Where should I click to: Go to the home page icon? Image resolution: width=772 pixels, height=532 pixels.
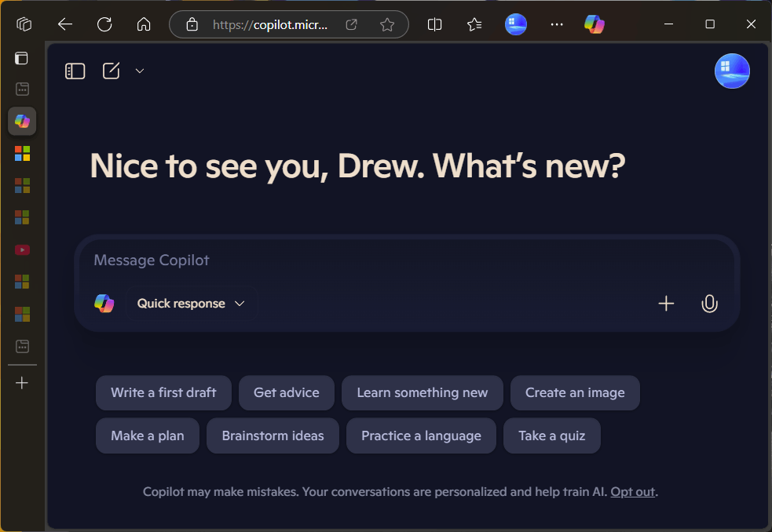coord(144,24)
